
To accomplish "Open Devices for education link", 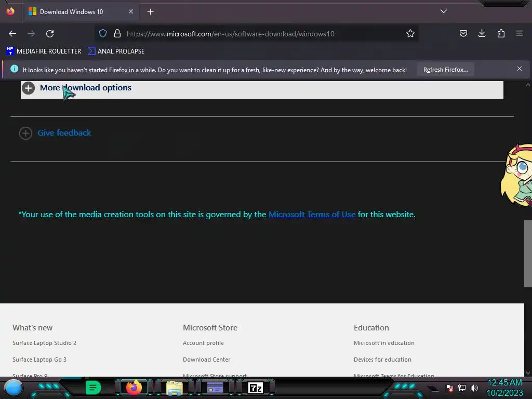I will (x=382, y=360).
